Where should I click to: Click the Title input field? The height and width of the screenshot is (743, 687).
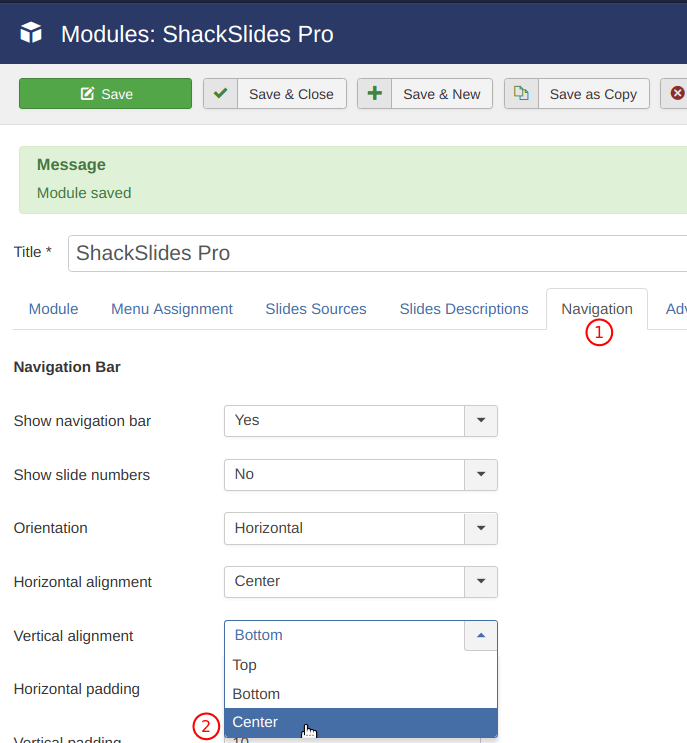tap(377, 253)
